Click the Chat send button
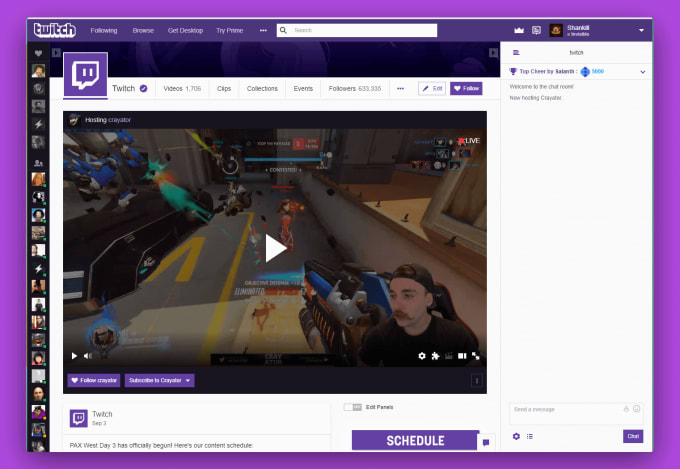 click(633, 436)
